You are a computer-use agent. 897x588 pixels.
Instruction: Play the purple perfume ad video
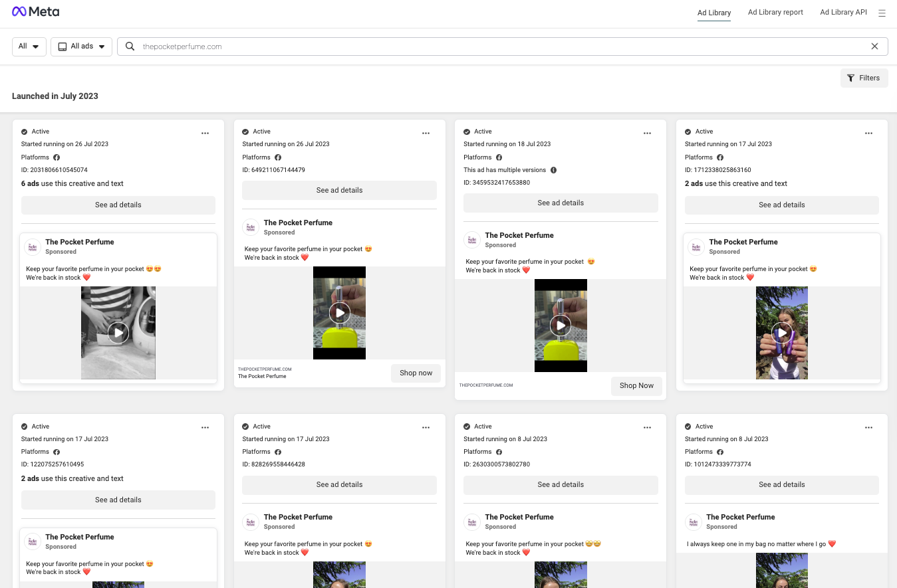click(x=781, y=332)
